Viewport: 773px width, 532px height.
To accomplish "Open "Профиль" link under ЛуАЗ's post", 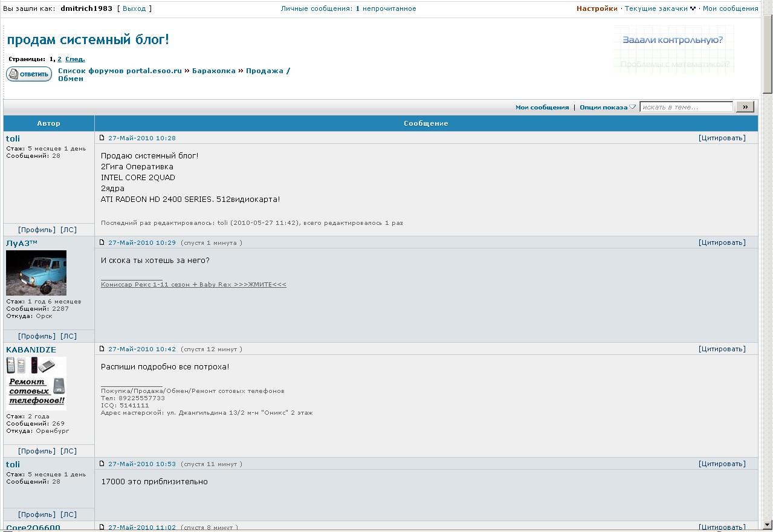I will click(x=37, y=336).
